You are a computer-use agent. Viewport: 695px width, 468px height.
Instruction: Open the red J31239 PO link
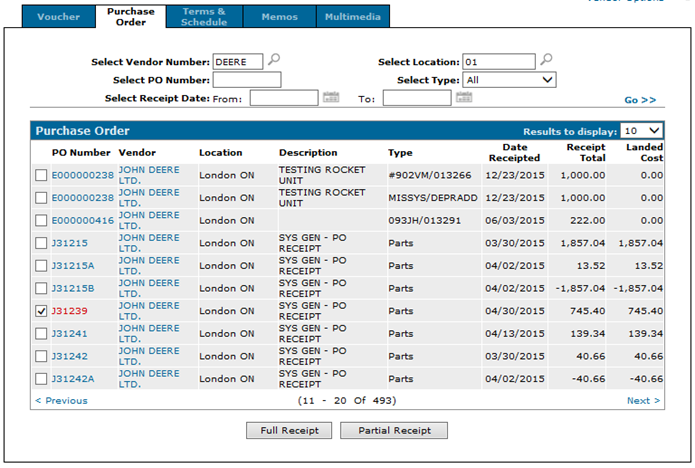tap(70, 311)
